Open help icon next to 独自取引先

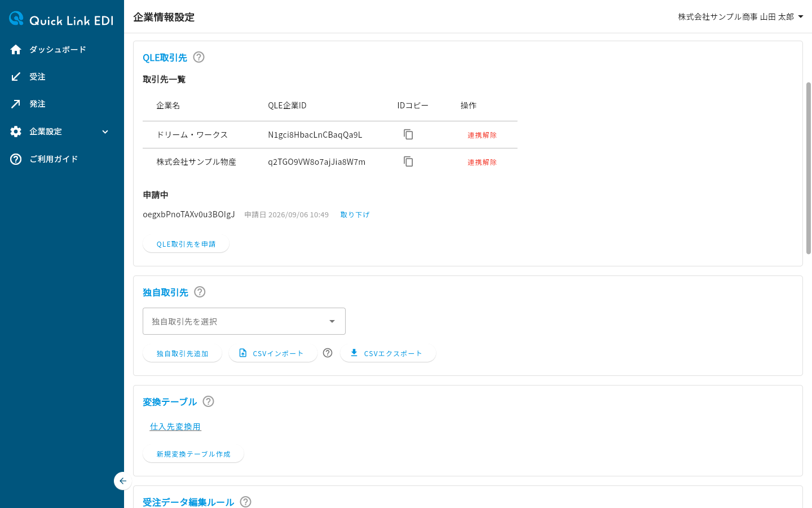pyautogui.click(x=200, y=292)
